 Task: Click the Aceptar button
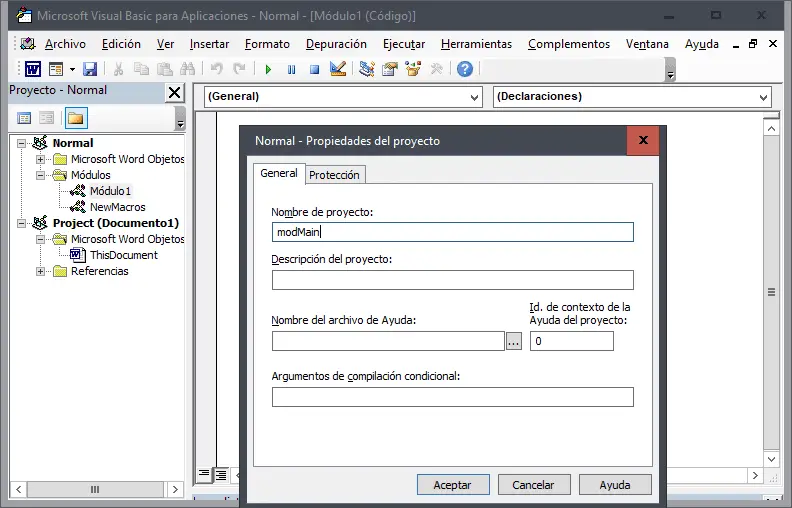pos(453,485)
